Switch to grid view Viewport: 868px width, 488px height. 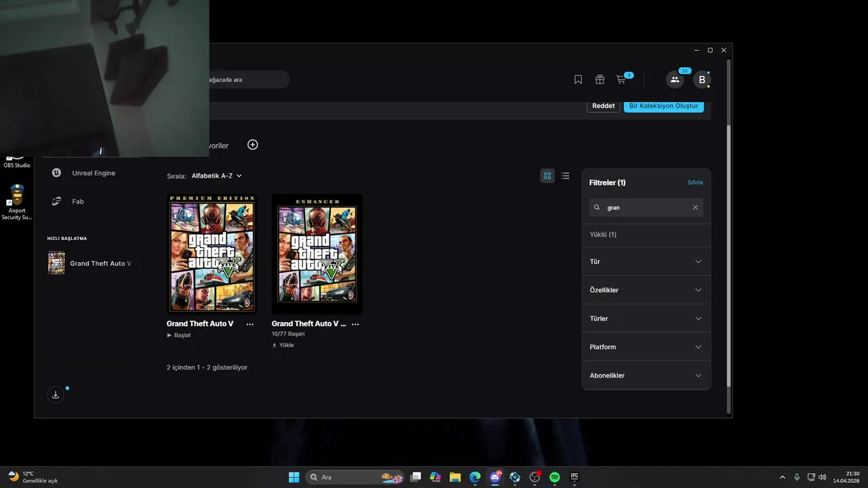(547, 176)
